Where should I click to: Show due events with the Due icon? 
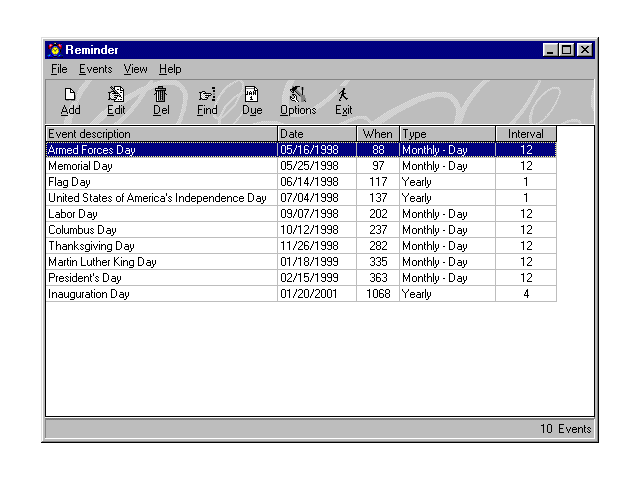(x=252, y=95)
